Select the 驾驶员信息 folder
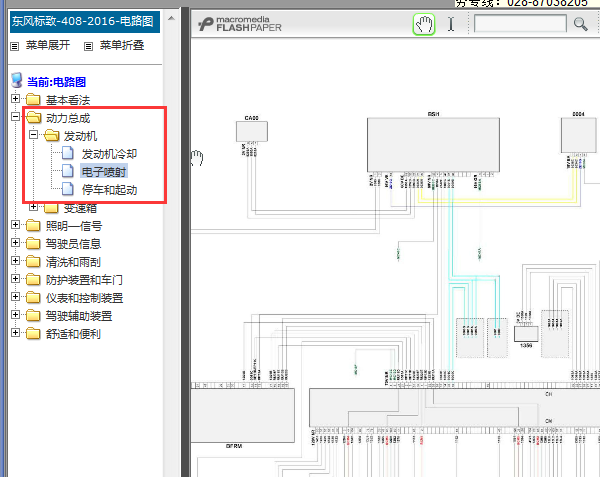This screenshot has width=600, height=477. [x=72, y=244]
